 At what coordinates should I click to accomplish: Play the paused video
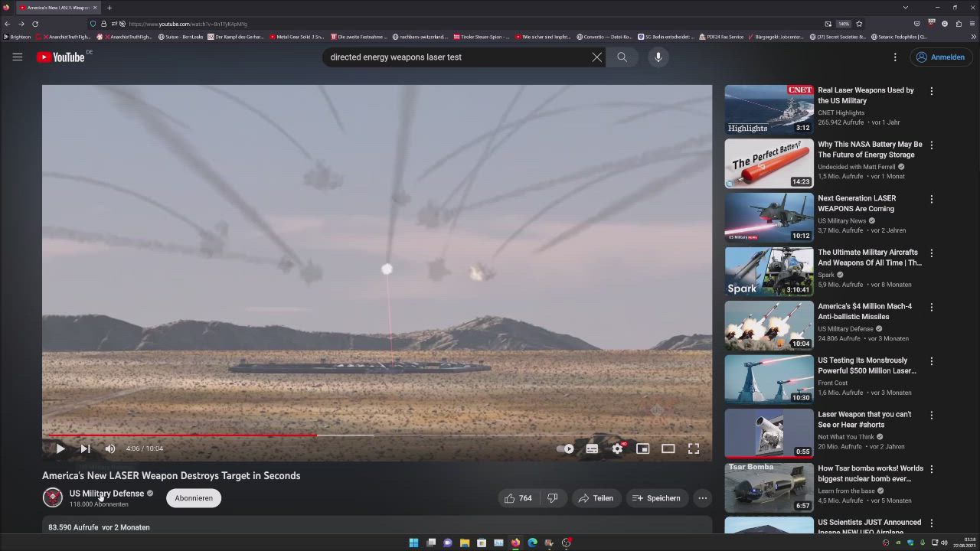pos(60,448)
